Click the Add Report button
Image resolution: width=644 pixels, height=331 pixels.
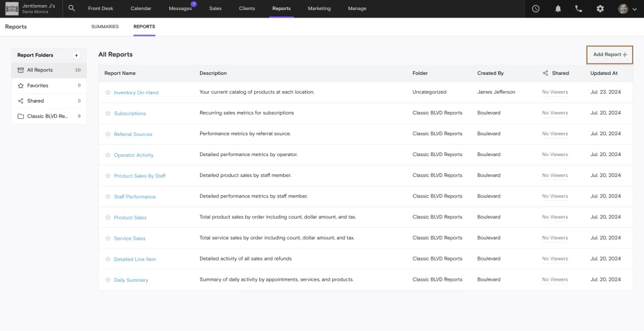(609, 55)
